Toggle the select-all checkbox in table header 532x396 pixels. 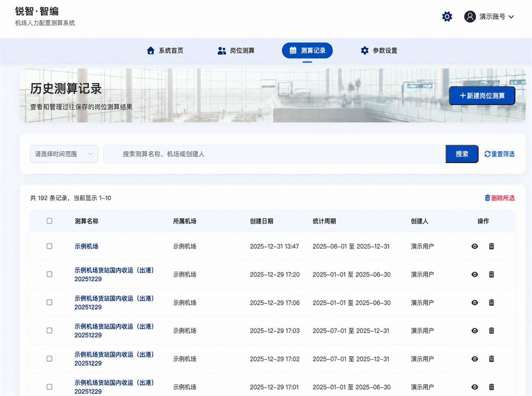(49, 221)
